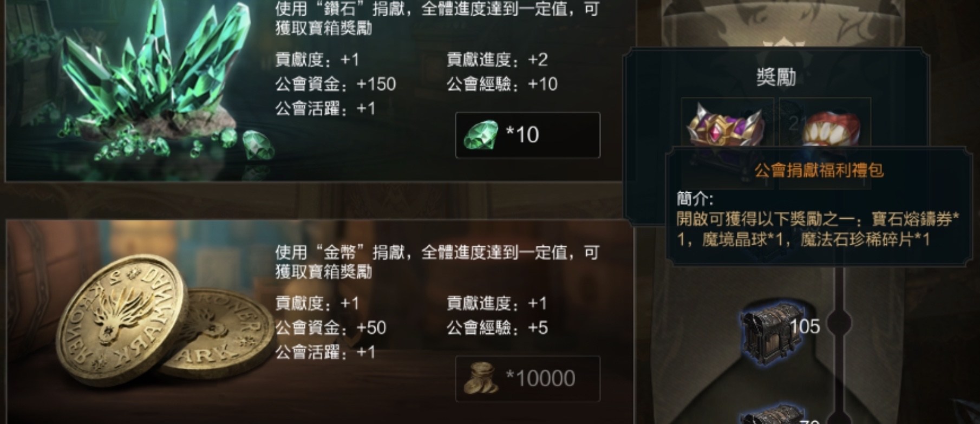Click the gold donation description text

436,262
